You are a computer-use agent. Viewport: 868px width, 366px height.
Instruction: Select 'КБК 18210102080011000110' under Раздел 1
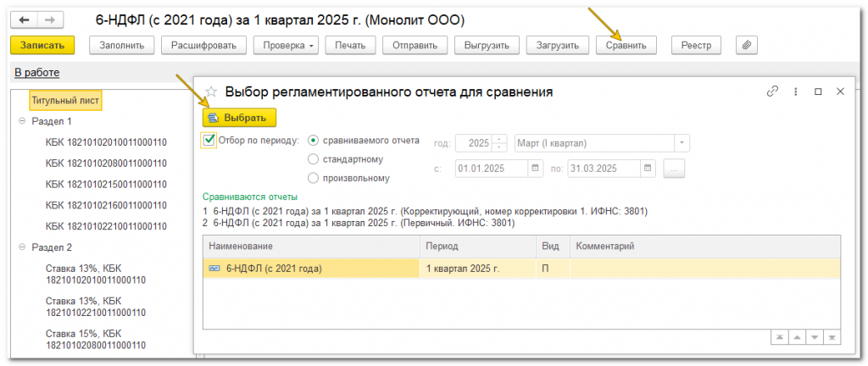coord(106,164)
